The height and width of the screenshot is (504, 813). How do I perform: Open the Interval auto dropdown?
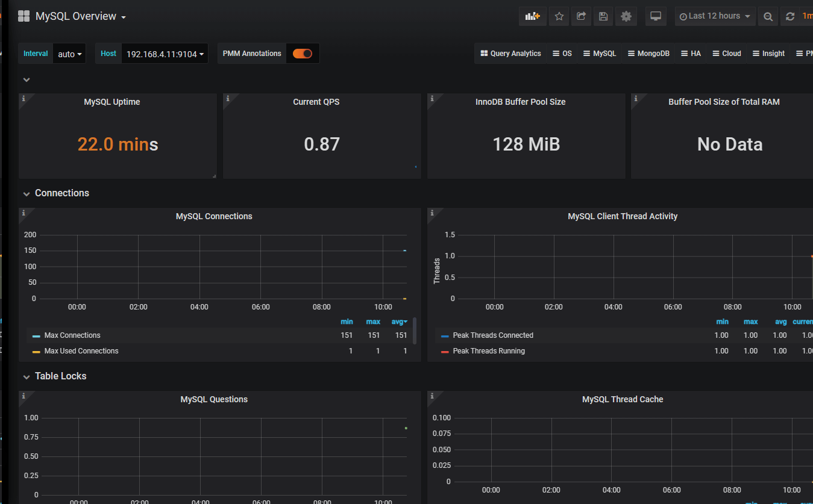pyautogui.click(x=69, y=54)
